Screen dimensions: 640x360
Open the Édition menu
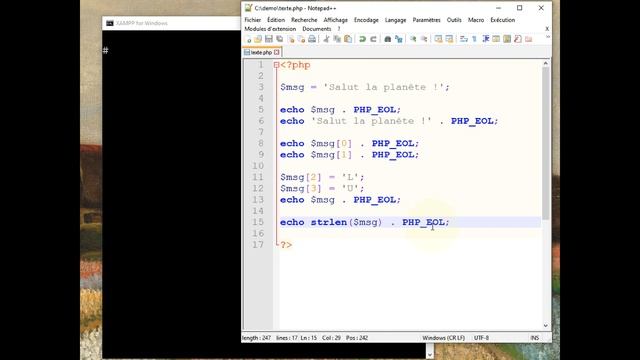276,20
